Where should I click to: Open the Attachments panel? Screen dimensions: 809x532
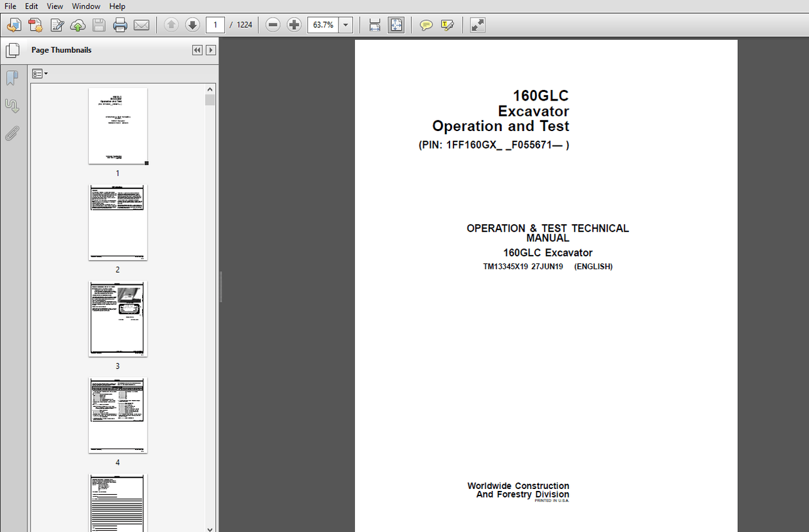[x=12, y=133]
